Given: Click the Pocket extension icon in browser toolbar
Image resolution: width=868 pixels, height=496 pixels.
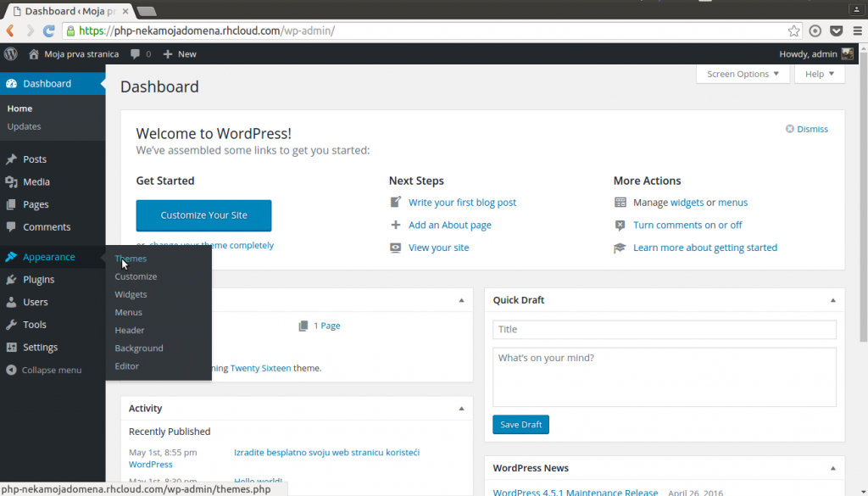Looking at the screenshot, I should pos(837,31).
